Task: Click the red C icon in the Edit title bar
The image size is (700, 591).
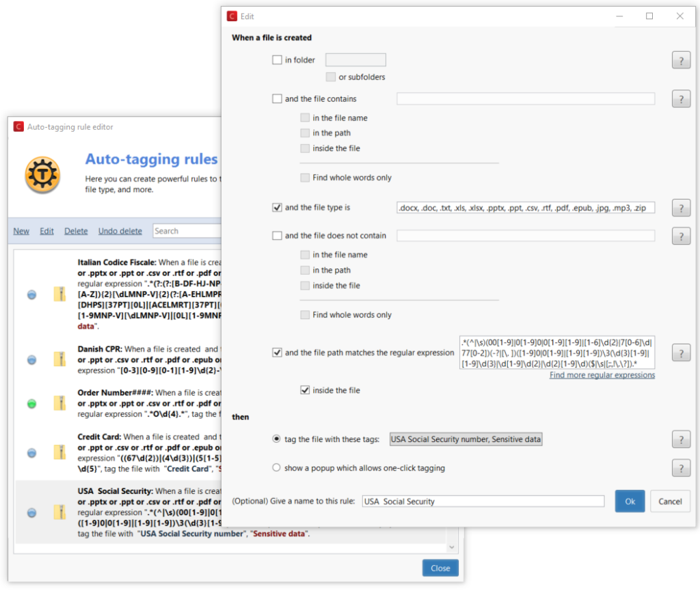Action: [231, 16]
